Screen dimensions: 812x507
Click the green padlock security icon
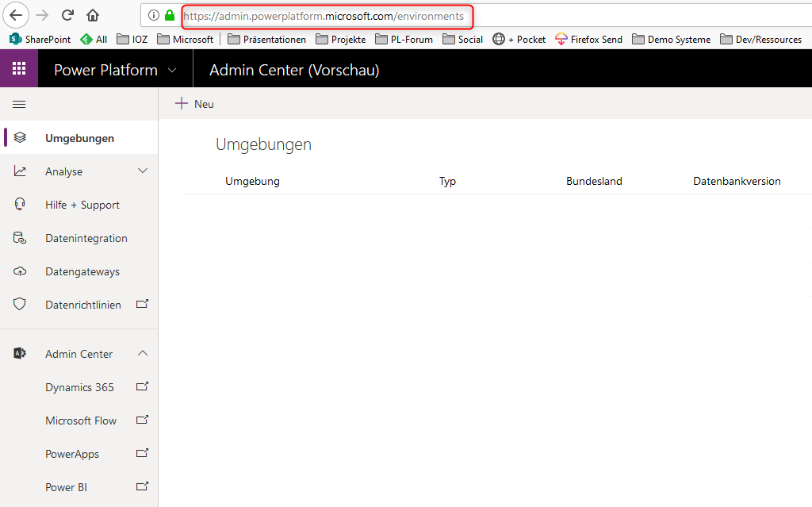[170, 16]
